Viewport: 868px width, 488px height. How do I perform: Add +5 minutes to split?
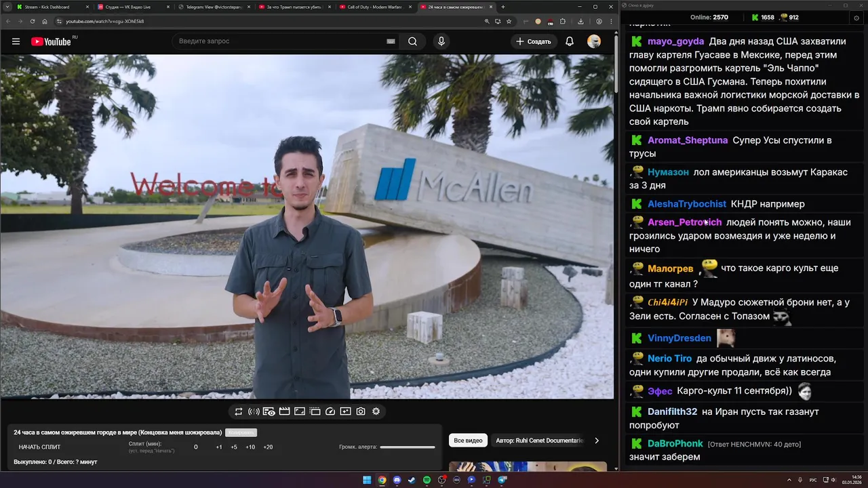click(234, 447)
